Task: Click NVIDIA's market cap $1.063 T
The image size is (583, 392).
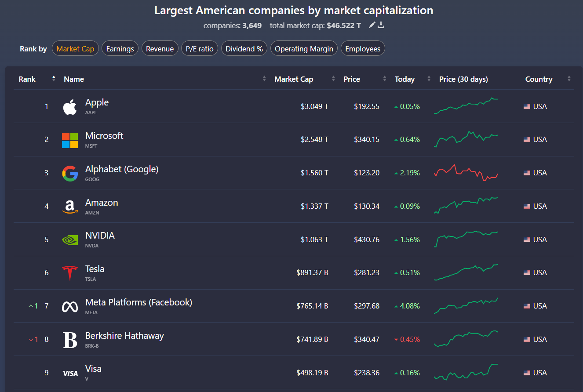Action: [314, 240]
